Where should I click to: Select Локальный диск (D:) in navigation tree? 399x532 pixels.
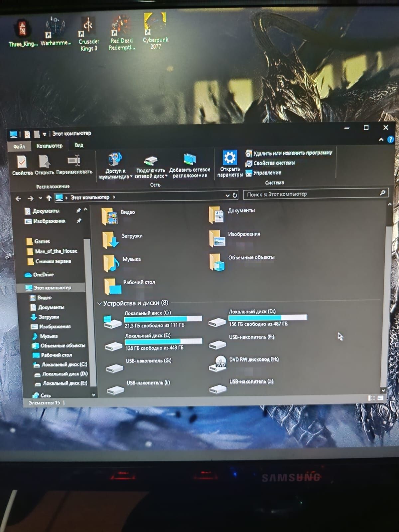[61, 374]
